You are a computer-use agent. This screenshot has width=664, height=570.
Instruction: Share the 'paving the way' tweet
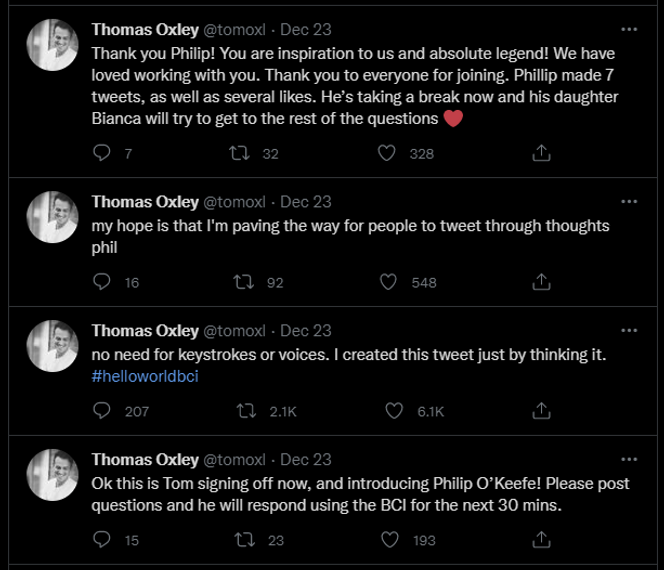[x=540, y=282]
